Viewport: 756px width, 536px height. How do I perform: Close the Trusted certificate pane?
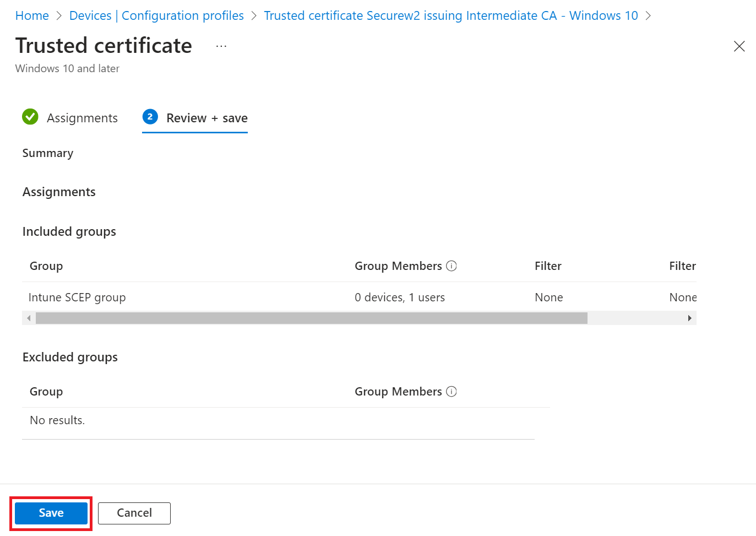click(x=739, y=46)
